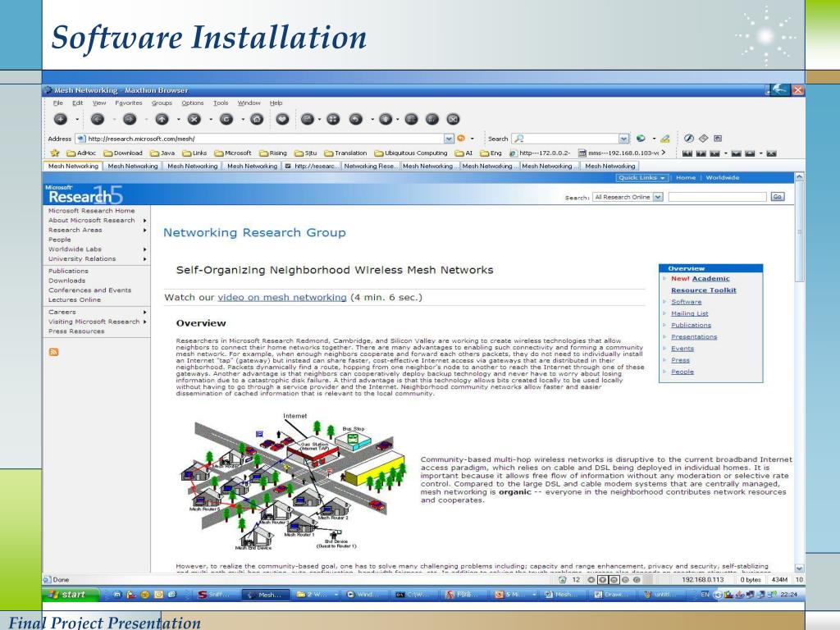Open the Microsoft favorites folder
The height and width of the screenshot is (630, 840).
click(232, 153)
